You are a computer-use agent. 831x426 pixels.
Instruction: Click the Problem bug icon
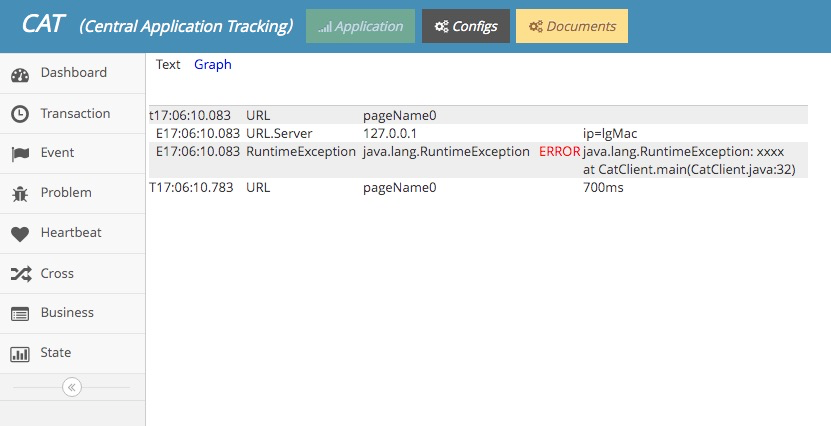[x=20, y=194]
